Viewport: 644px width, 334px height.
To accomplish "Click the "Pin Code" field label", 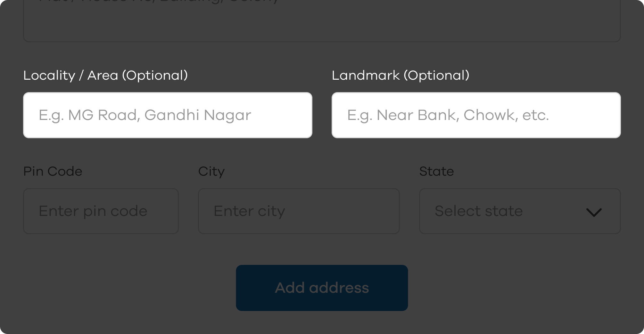I will coord(53,171).
